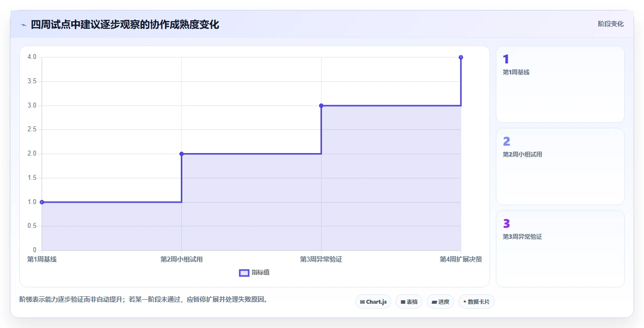The height and width of the screenshot is (328, 644).
Task: Click the x-axis label 第3周异常验证
Action: pyautogui.click(x=321, y=259)
